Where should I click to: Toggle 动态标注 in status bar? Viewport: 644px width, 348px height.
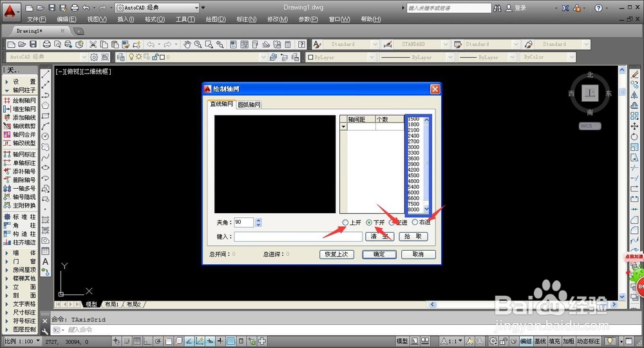point(588,341)
